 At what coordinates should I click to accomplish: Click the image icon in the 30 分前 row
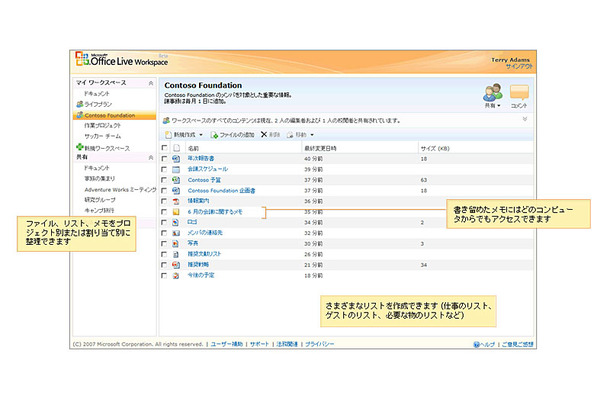pyautogui.click(x=176, y=244)
